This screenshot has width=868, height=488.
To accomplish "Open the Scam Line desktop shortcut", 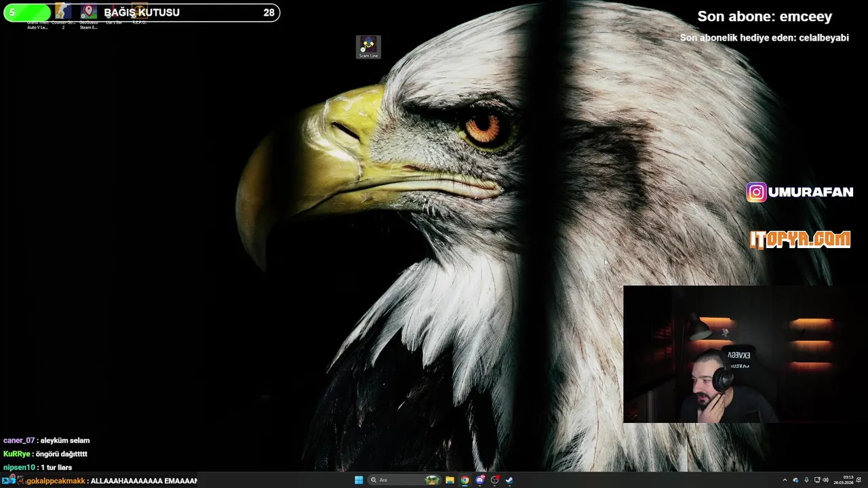I will (368, 47).
